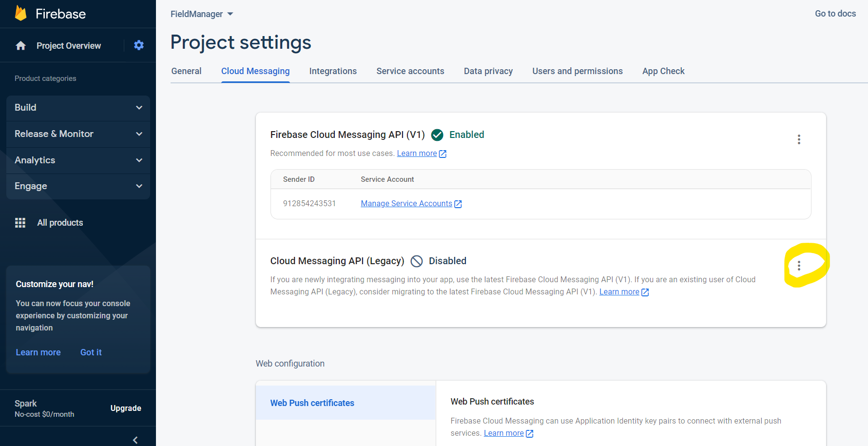
Task: Open the Users and permissions tab
Action: (x=578, y=71)
